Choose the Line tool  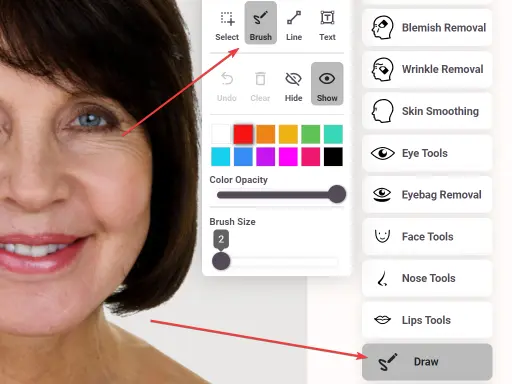click(294, 23)
